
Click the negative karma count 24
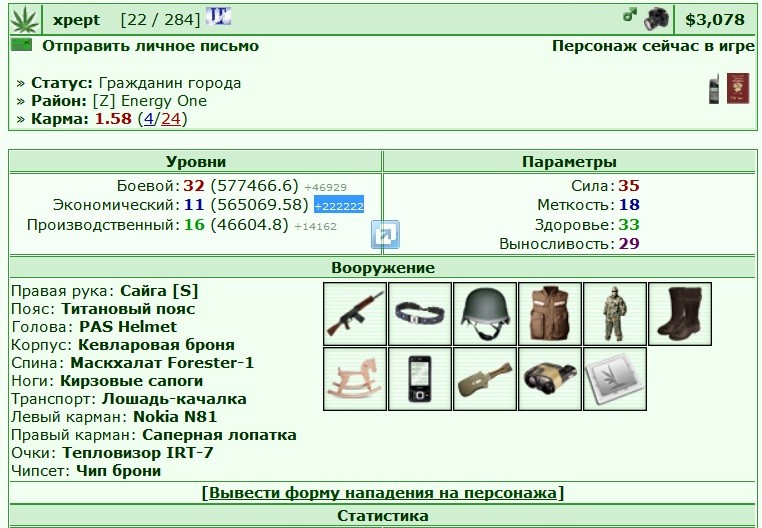[171, 119]
